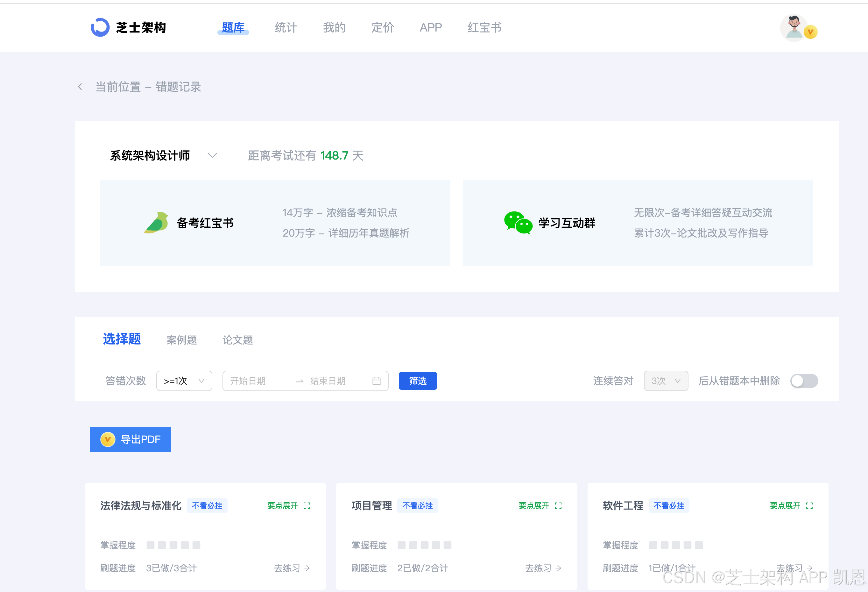Expand 要点展开 icon on 软件工程 card

click(x=809, y=506)
